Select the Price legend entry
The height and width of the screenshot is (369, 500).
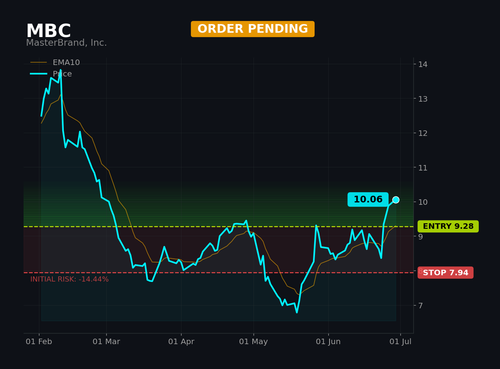(x=51, y=74)
